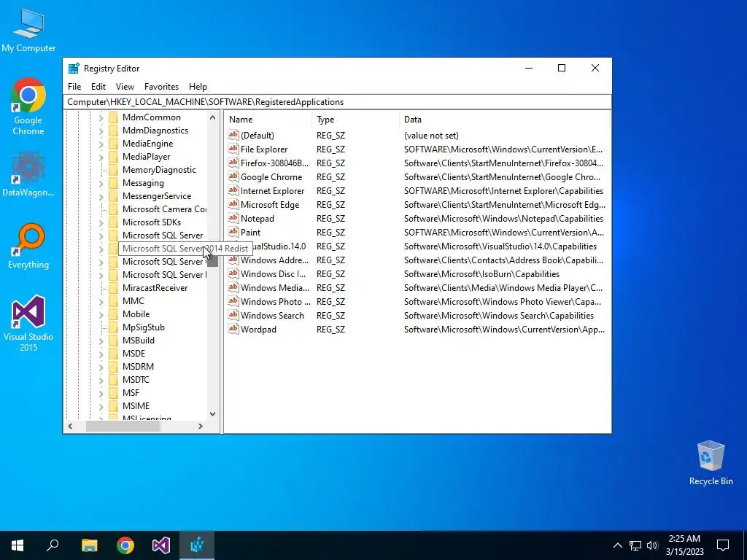The image size is (747, 560).
Task: Open File Explorer from the taskbar
Action: [89, 545]
